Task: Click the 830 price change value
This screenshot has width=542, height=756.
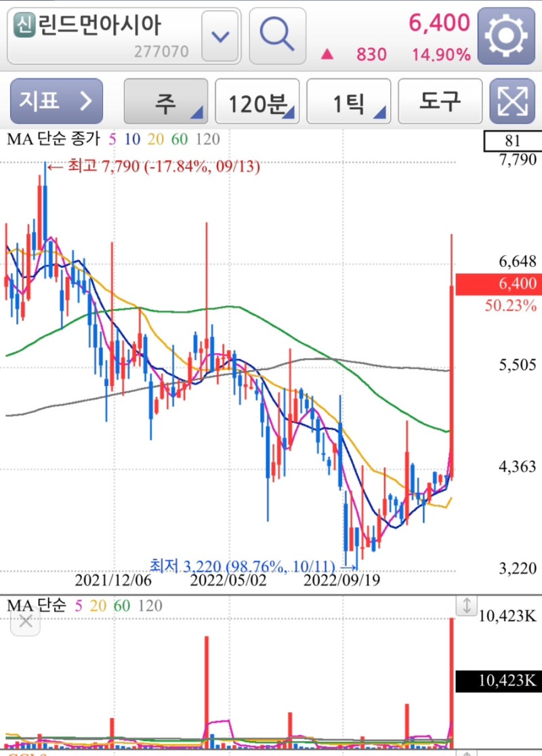Action: coord(371,54)
